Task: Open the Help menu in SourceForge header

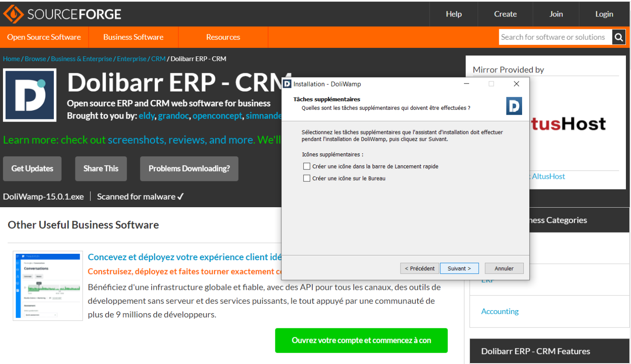Action: 453,14
